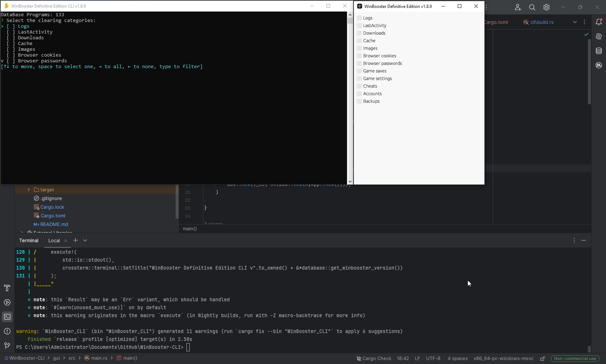
Task: Open the Notifications bell icon
Action: [x=599, y=22]
